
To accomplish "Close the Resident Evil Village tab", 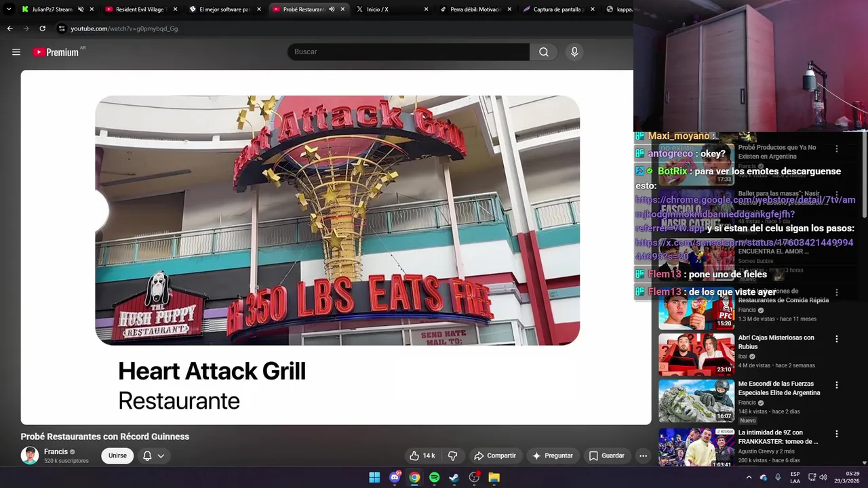I will (175, 9).
